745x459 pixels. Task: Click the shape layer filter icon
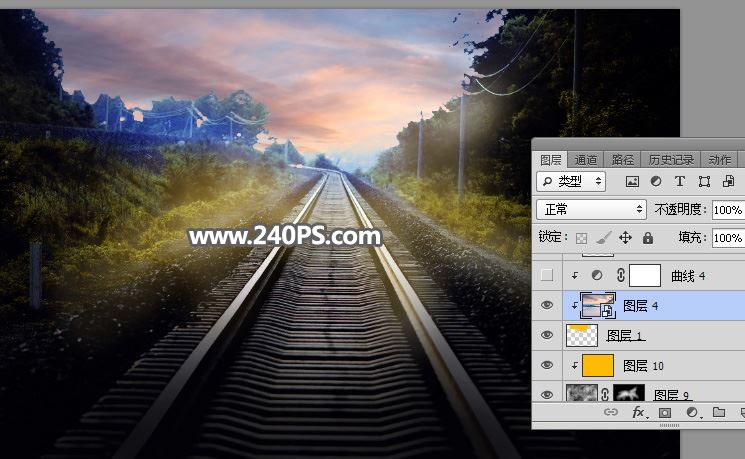pyautogui.click(x=704, y=181)
